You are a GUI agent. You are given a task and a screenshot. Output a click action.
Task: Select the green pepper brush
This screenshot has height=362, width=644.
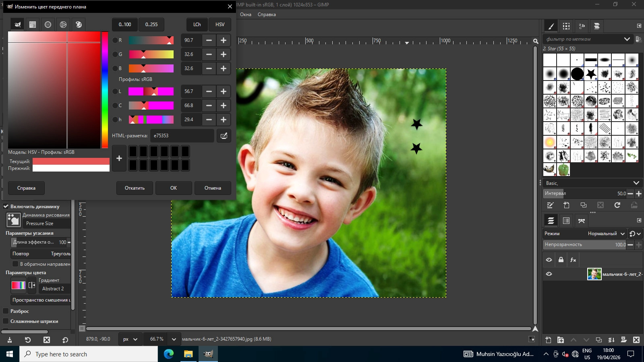pyautogui.click(x=563, y=170)
